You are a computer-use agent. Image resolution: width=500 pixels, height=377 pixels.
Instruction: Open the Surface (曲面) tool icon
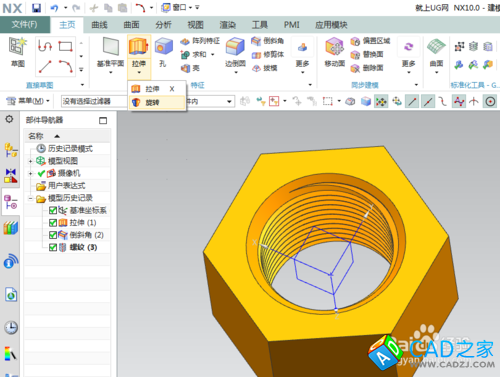tap(436, 47)
